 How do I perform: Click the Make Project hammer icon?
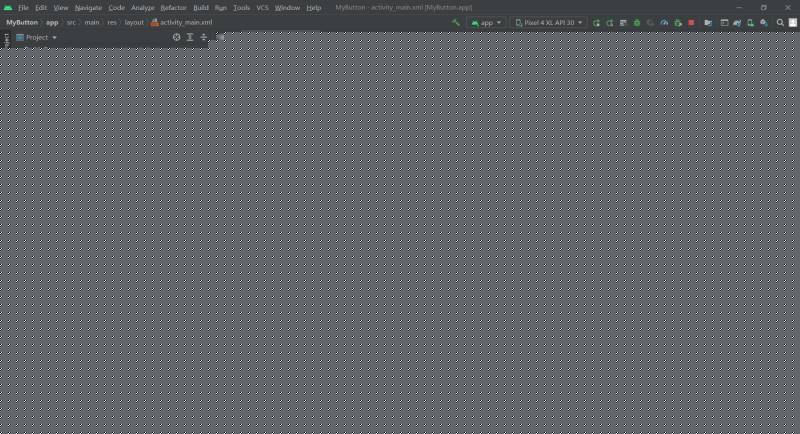click(x=456, y=22)
